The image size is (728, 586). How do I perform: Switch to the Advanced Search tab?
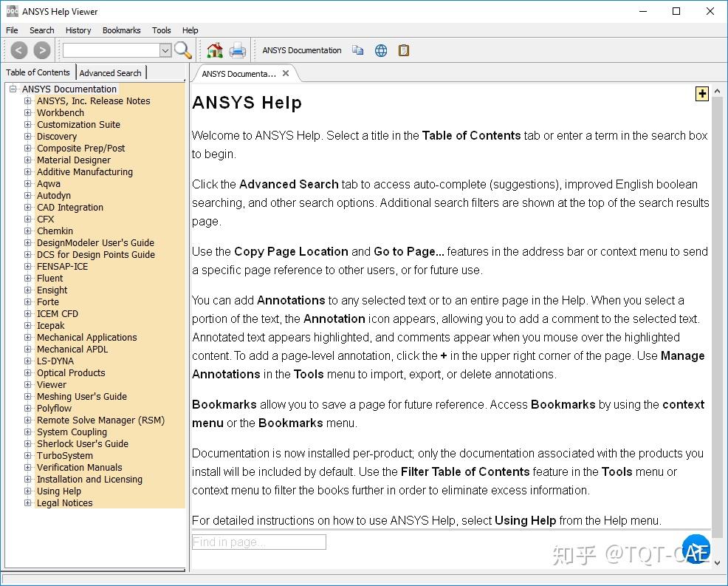coord(110,72)
